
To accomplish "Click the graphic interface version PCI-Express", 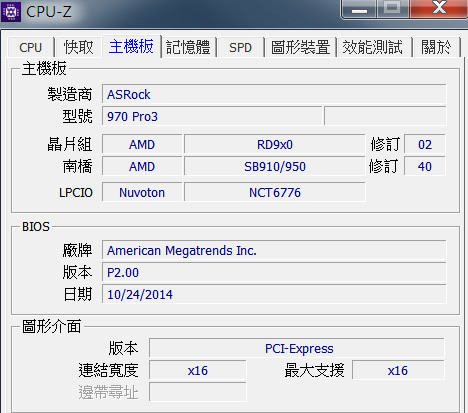I will (x=297, y=349).
